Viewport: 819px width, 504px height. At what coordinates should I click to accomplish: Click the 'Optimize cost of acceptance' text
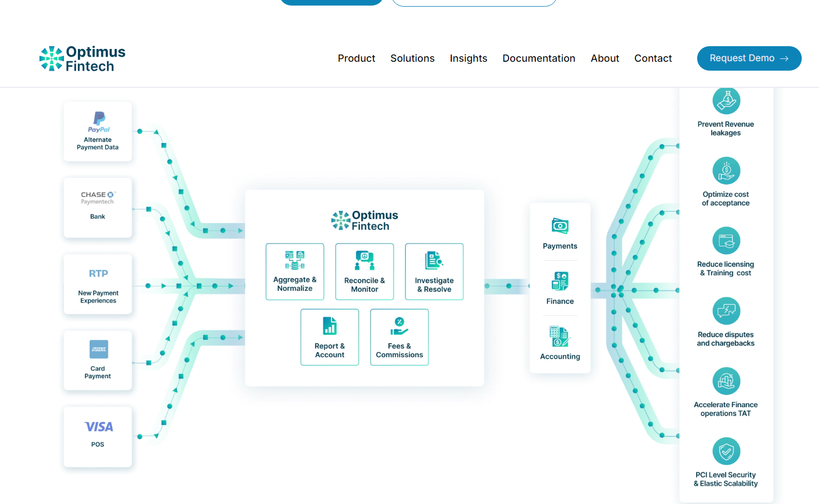tap(726, 199)
